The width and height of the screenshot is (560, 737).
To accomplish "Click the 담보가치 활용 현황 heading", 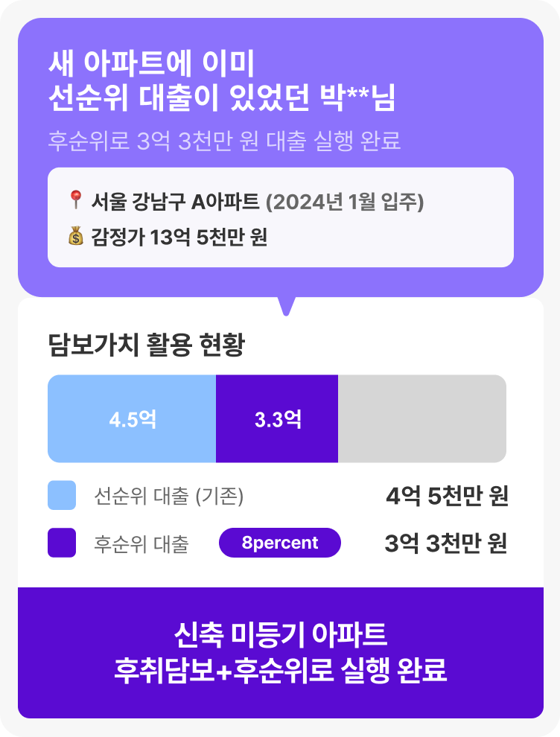I will [x=146, y=345].
